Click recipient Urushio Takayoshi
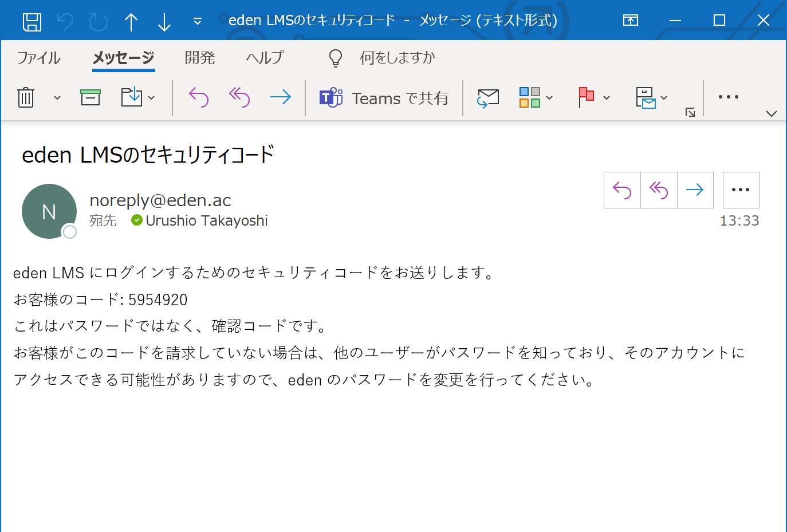787x532 pixels. pyautogui.click(x=207, y=220)
